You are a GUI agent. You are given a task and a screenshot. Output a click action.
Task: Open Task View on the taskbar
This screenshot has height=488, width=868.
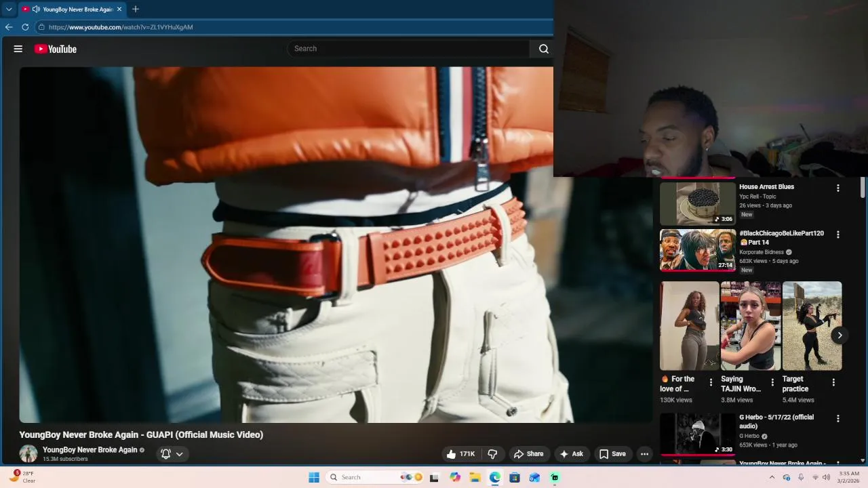434,477
